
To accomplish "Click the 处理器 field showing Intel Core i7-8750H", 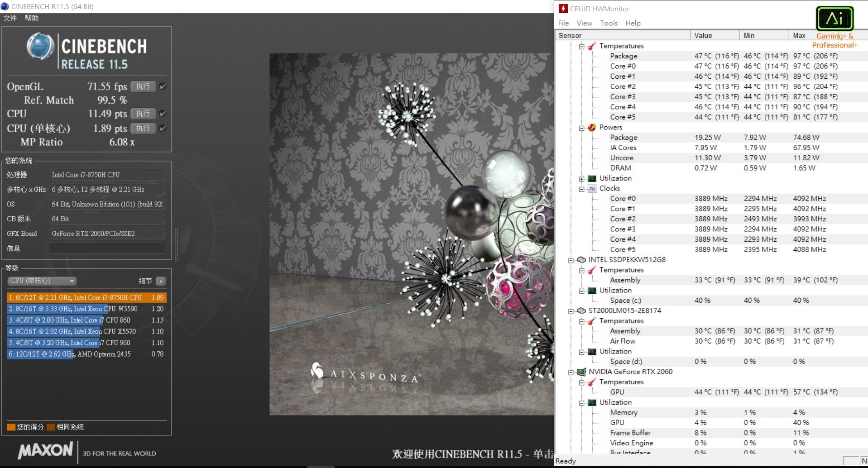I will point(107,175).
